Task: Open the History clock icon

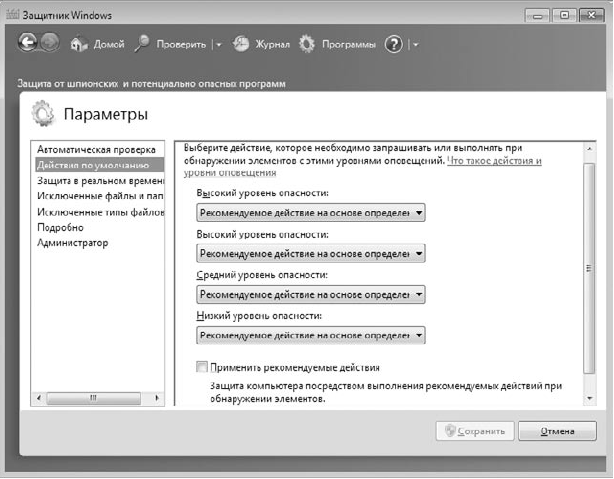Action: tap(241, 44)
